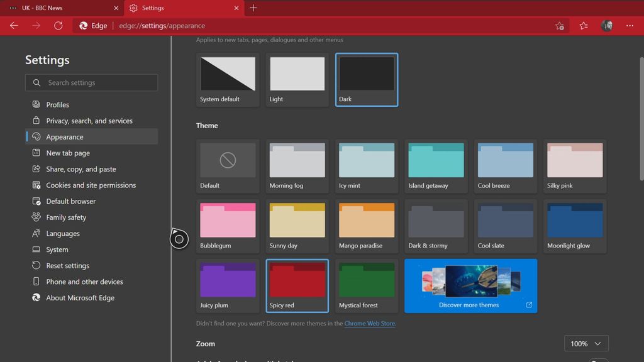
Task: Collapse the settings sidebar with the arrow
Action: (179, 239)
